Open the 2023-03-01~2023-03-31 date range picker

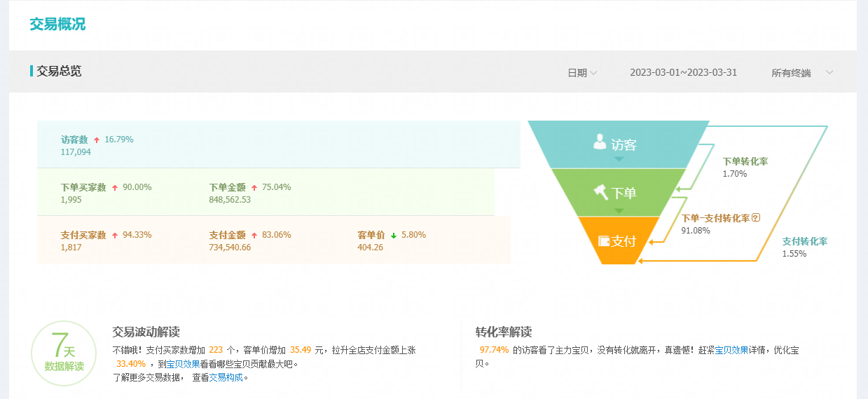pyautogui.click(x=683, y=73)
